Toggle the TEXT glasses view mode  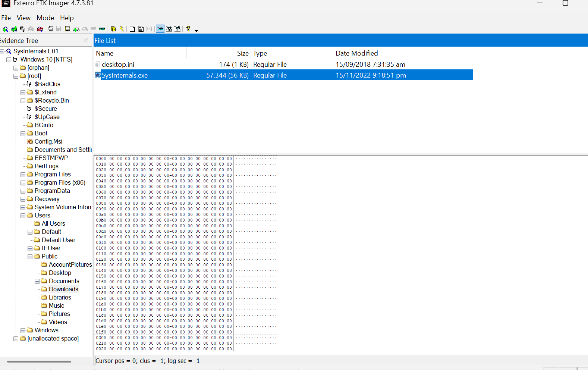tap(169, 29)
